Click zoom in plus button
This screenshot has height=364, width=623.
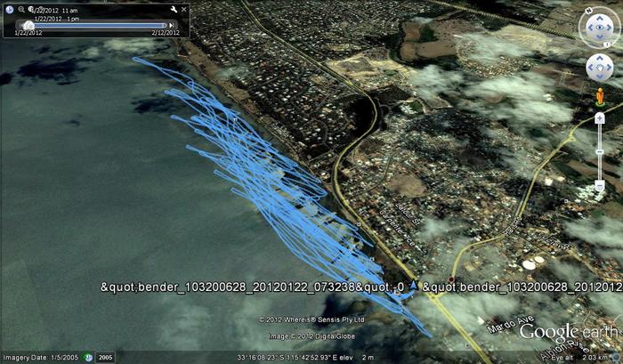tap(599, 117)
